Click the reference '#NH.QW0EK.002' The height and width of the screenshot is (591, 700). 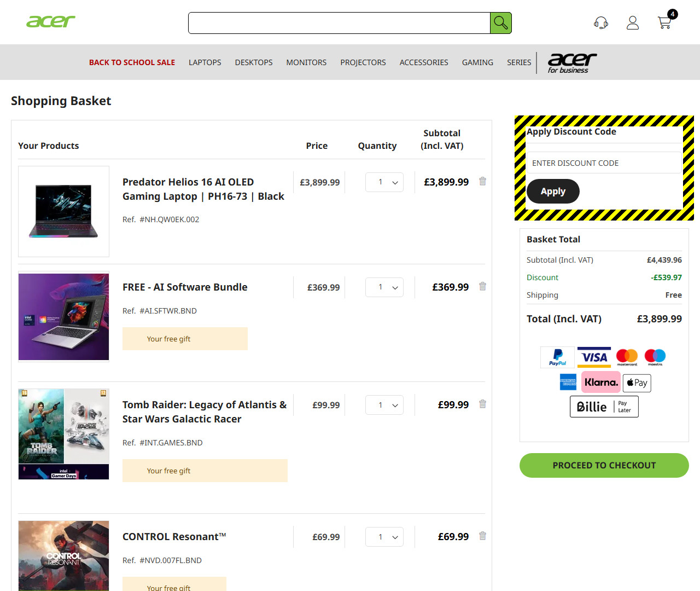coord(170,219)
